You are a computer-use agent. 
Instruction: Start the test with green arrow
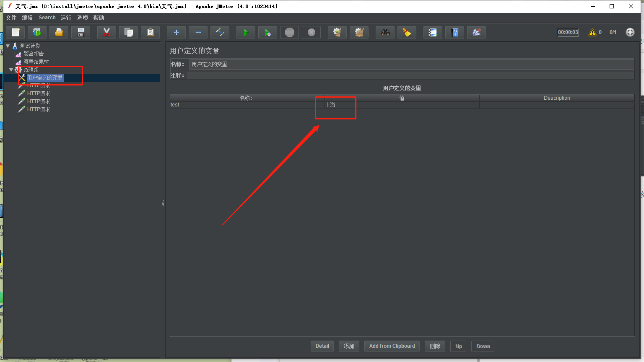point(246,32)
